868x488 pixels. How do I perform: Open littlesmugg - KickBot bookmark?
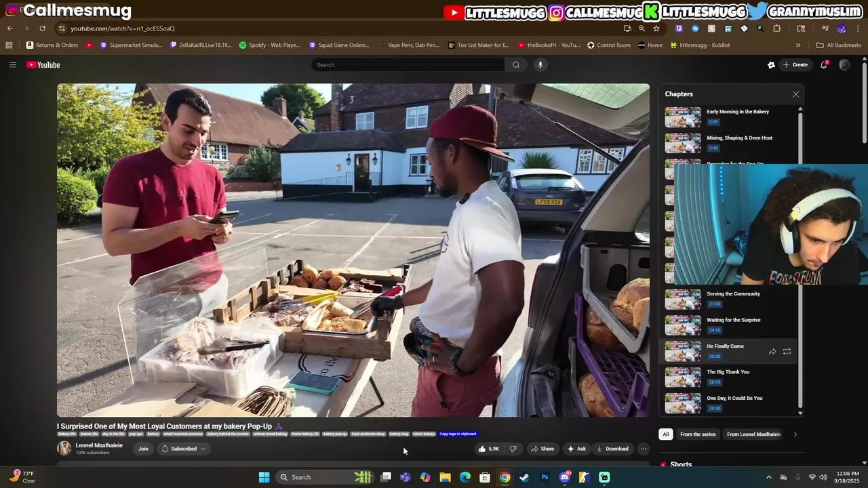tap(700, 45)
